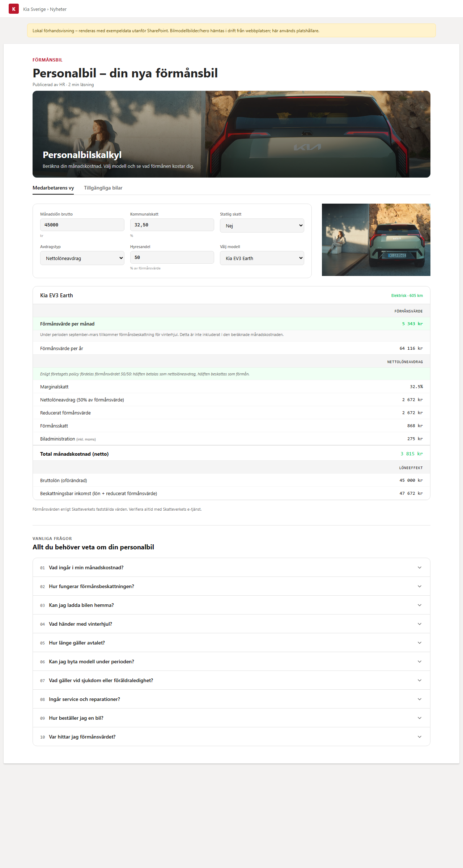Expand 'Vad händer med vinterhjul?' question

(231, 624)
